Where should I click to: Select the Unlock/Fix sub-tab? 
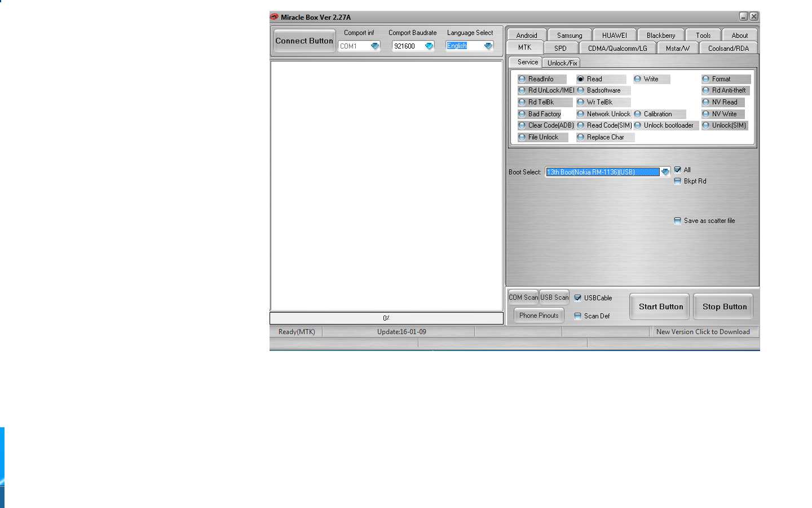click(x=562, y=63)
